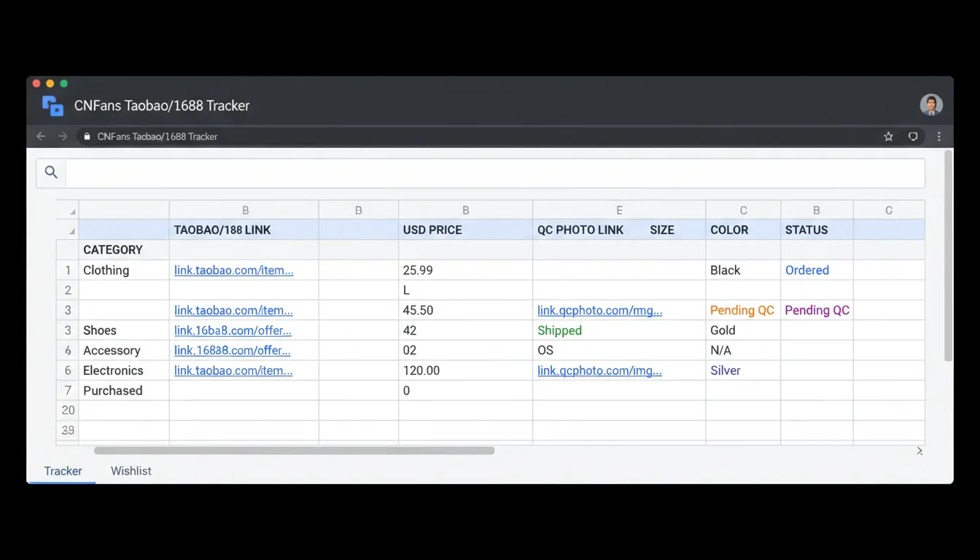The image size is (980, 560).
Task: Open the Shoes row 1688 offer link
Action: (x=233, y=330)
